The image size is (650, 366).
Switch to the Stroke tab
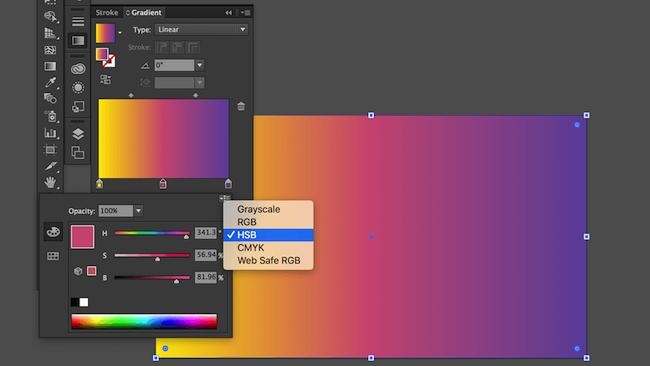click(107, 12)
